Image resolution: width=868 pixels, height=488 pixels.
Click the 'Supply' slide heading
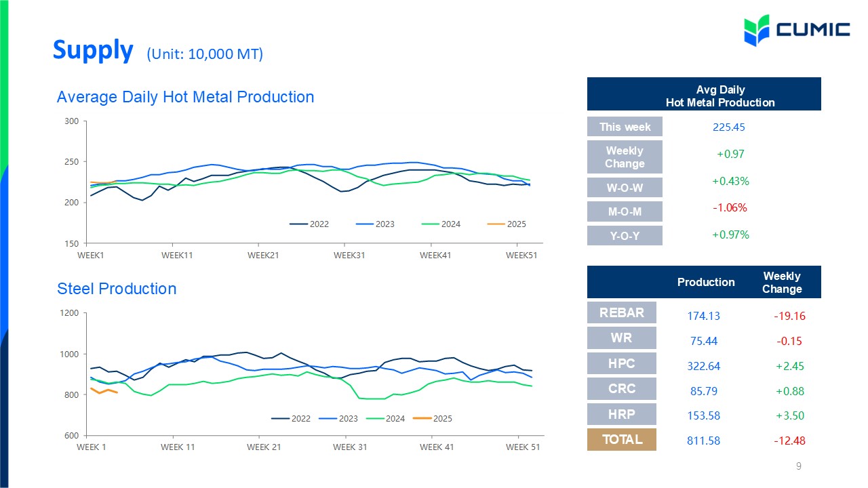(93, 50)
